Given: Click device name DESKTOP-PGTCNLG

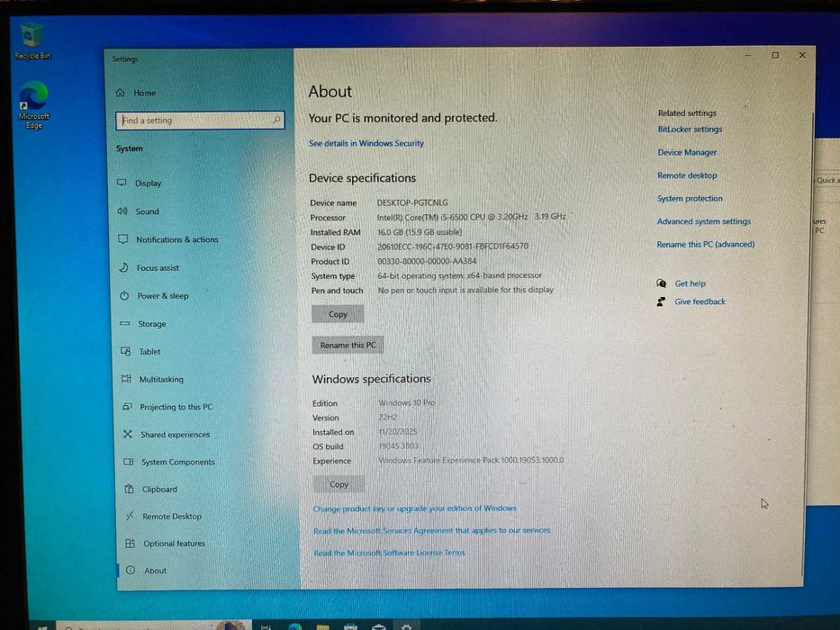Looking at the screenshot, I should pyautogui.click(x=412, y=203).
